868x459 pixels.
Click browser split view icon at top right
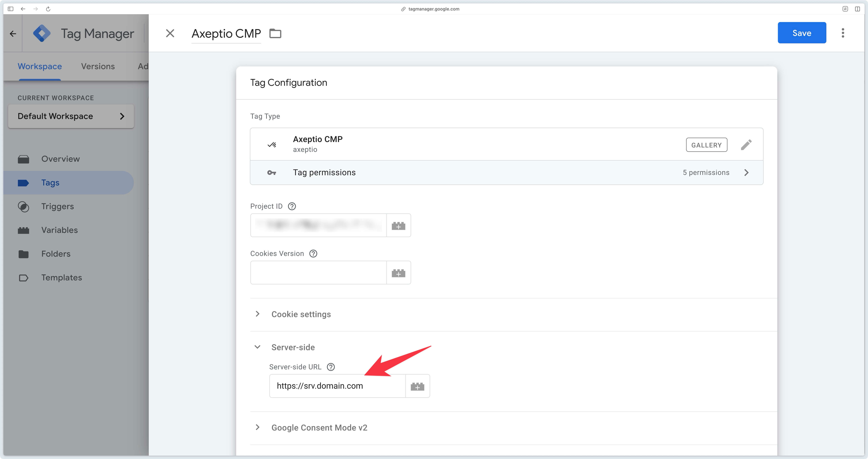pyautogui.click(x=857, y=9)
